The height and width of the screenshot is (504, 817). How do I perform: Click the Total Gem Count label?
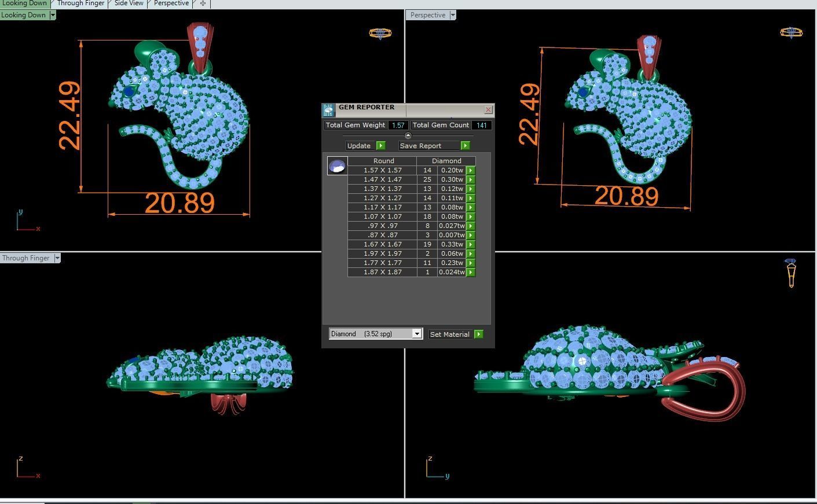(441, 125)
